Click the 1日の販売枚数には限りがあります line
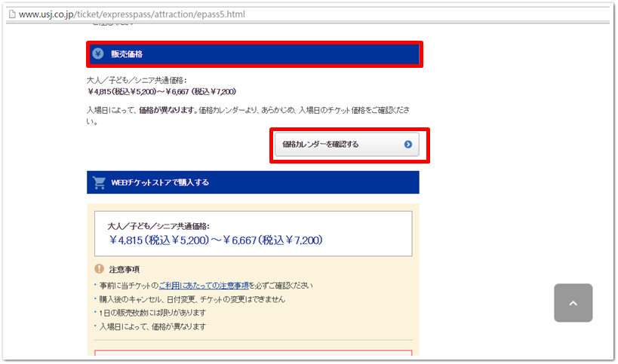The image size is (618, 364). (x=152, y=313)
